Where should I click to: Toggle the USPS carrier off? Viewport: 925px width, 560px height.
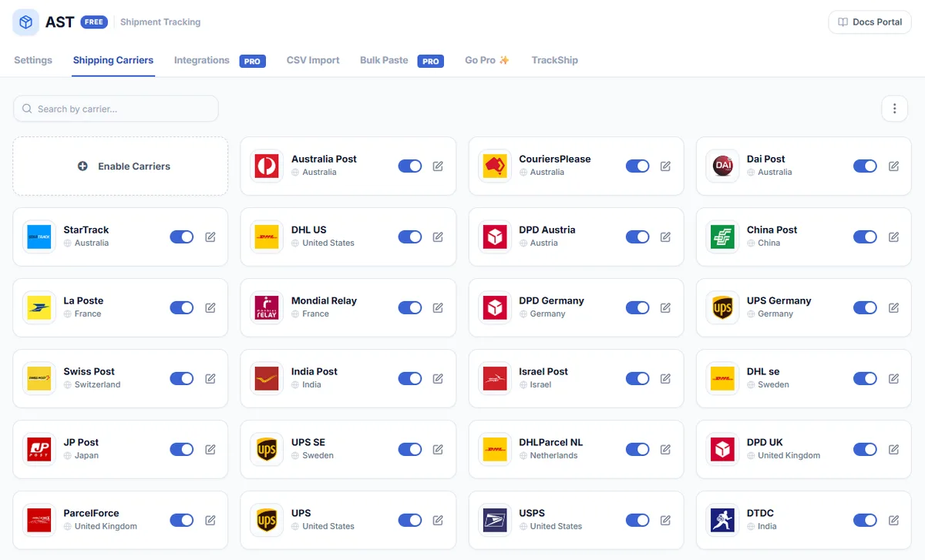tap(637, 520)
